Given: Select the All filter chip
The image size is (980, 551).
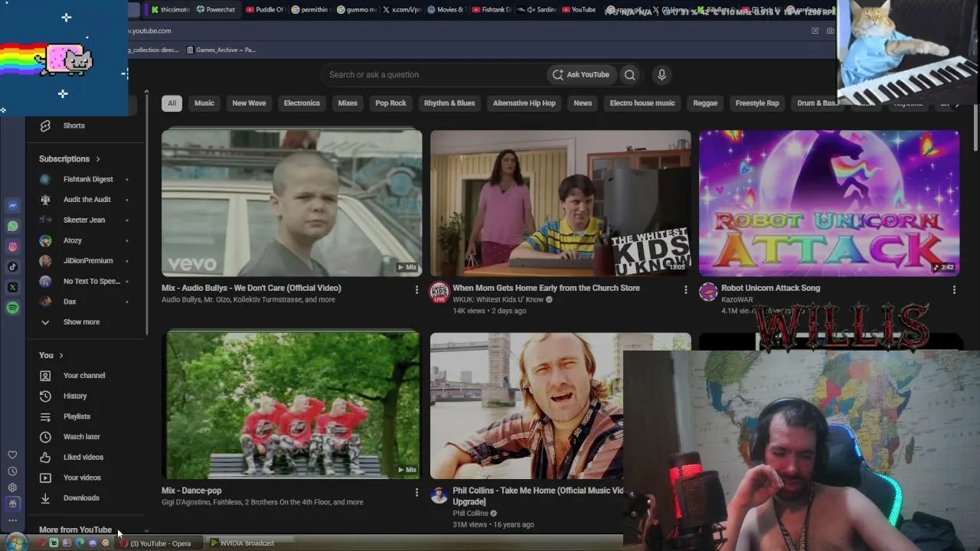Looking at the screenshot, I should 171,103.
